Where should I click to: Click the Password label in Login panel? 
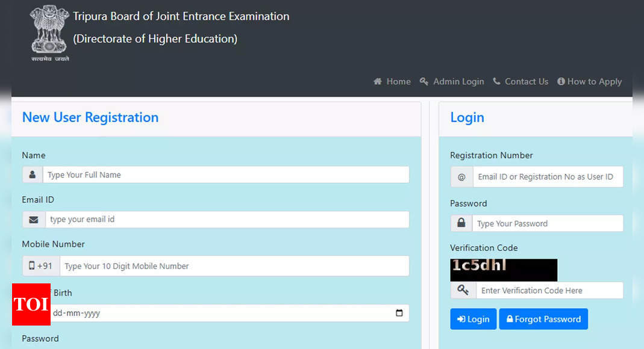pos(469,203)
